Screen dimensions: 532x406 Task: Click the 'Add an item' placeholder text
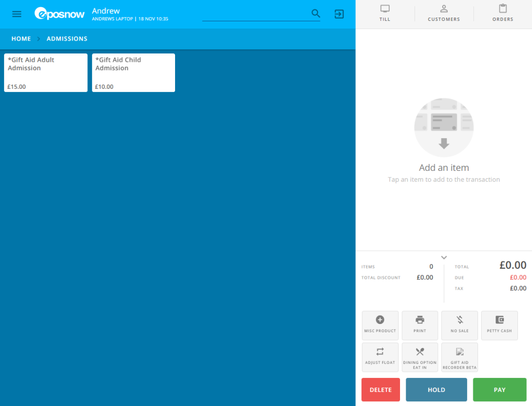click(x=444, y=168)
